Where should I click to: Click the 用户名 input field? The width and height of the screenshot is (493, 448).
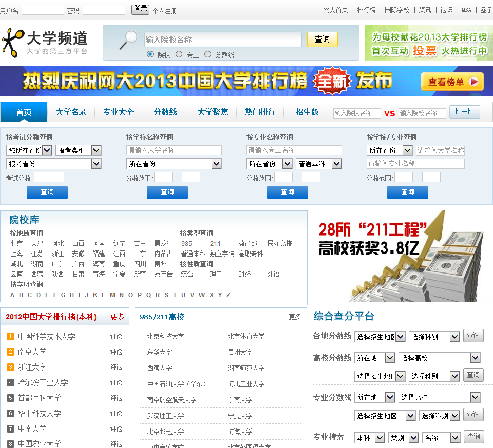pyautogui.click(x=43, y=10)
